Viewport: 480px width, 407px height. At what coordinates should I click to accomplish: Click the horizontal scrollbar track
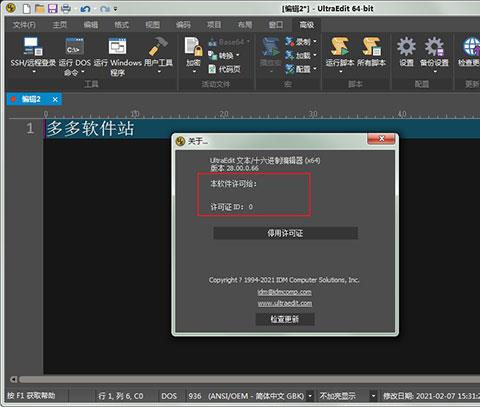[249, 379]
